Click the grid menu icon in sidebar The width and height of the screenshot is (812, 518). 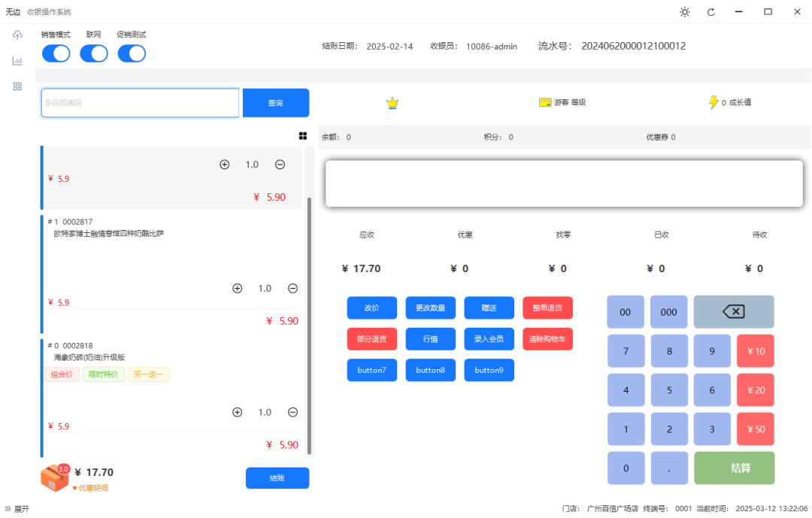point(17,86)
